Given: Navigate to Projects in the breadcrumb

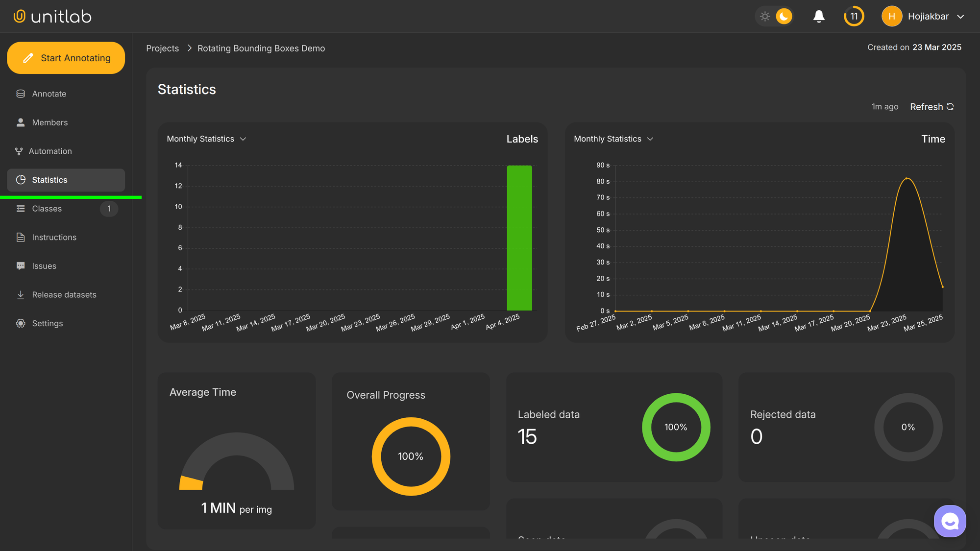Looking at the screenshot, I should pos(162,48).
